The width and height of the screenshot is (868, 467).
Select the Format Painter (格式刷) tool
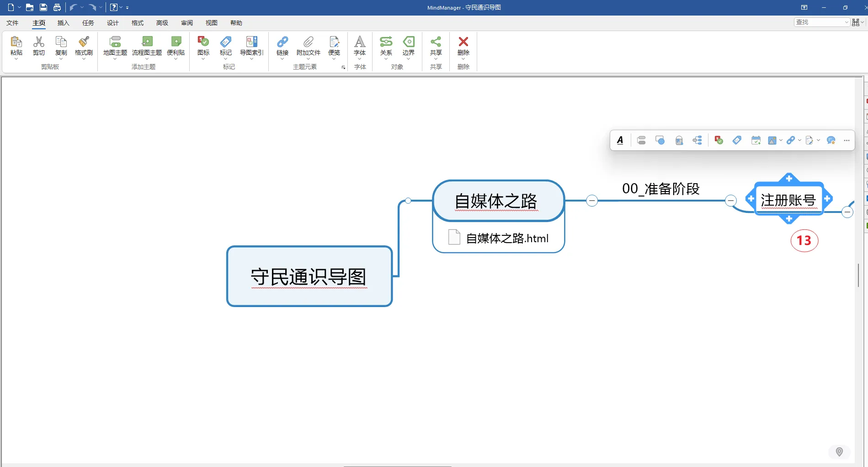pos(84,42)
